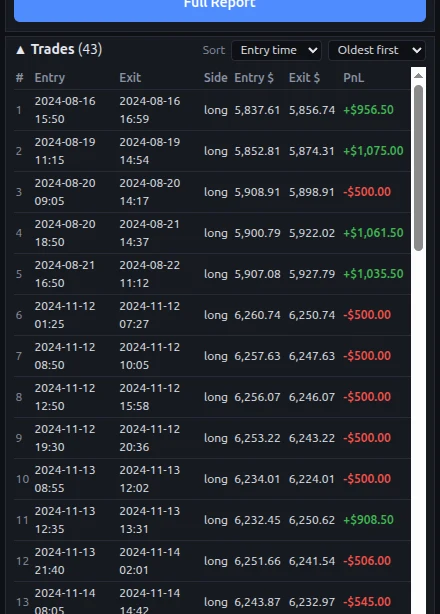The image size is (440, 614).
Task: Click entry price 6,257.63
Action: (x=257, y=356)
